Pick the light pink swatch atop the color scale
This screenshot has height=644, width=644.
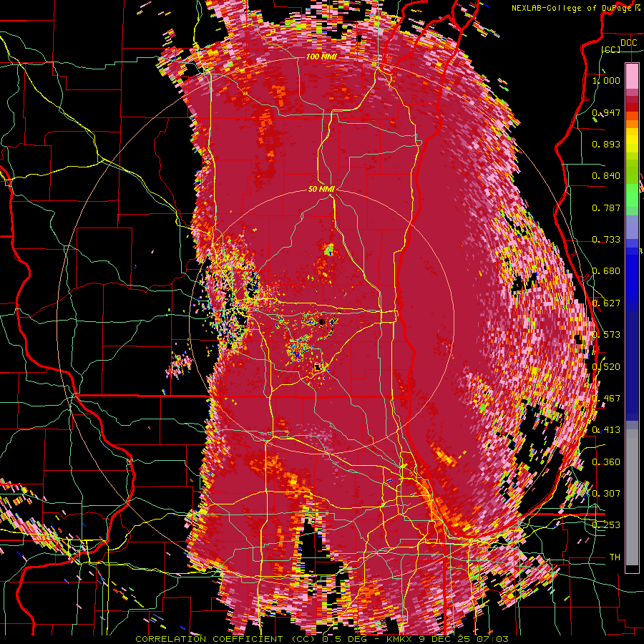pos(632,76)
